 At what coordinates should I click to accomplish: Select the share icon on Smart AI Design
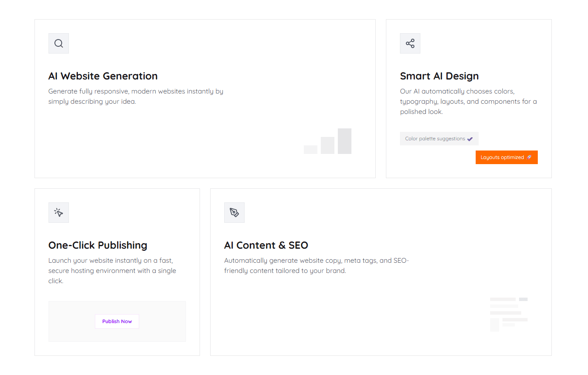coord(410,43)
